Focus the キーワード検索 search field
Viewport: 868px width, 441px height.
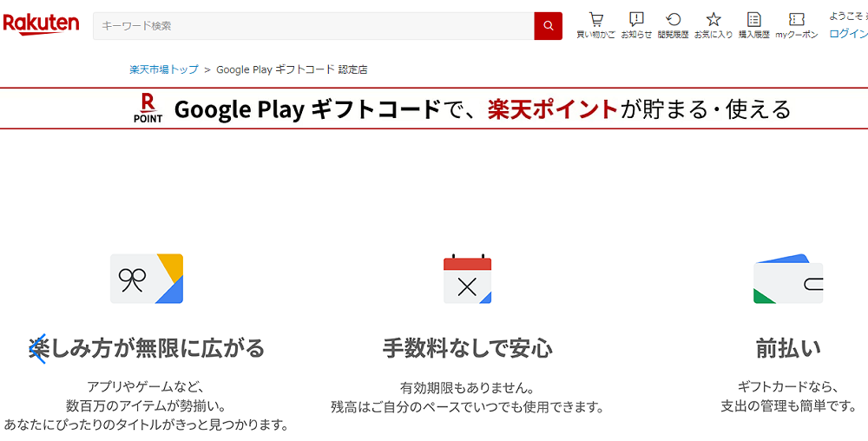(x=313, y=26)
